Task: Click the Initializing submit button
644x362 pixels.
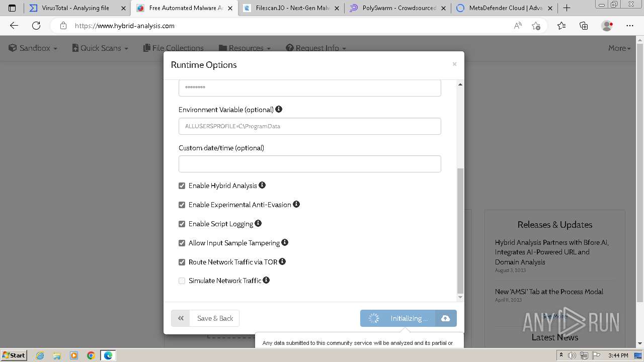Action: click(397, 318)
